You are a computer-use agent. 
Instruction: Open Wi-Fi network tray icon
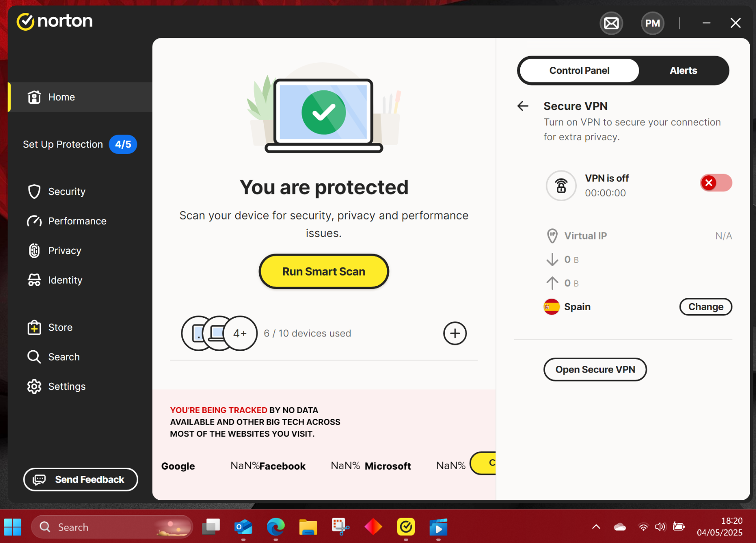pos(643,527)
